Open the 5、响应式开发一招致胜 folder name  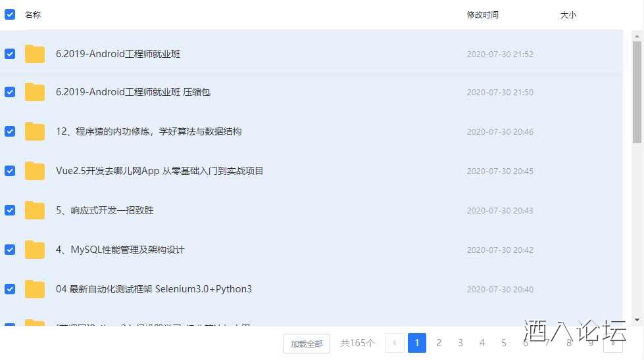point(105,210)
